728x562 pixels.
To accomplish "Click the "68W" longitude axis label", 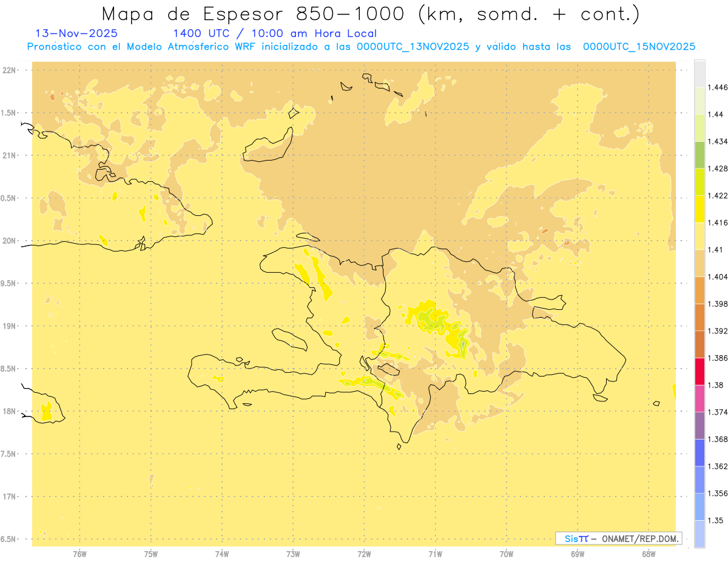I will click(649, 554).
